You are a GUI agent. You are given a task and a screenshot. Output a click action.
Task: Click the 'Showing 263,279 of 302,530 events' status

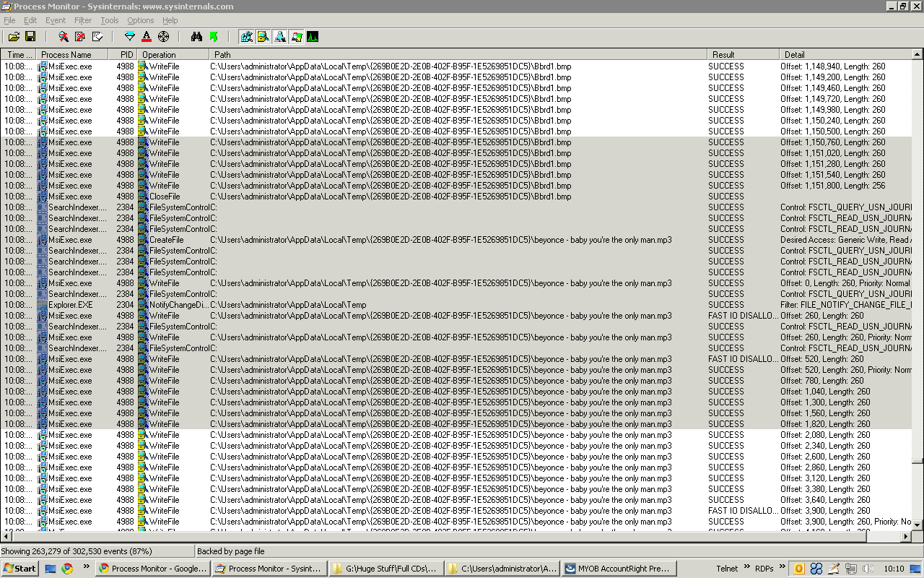click(77, 551)
